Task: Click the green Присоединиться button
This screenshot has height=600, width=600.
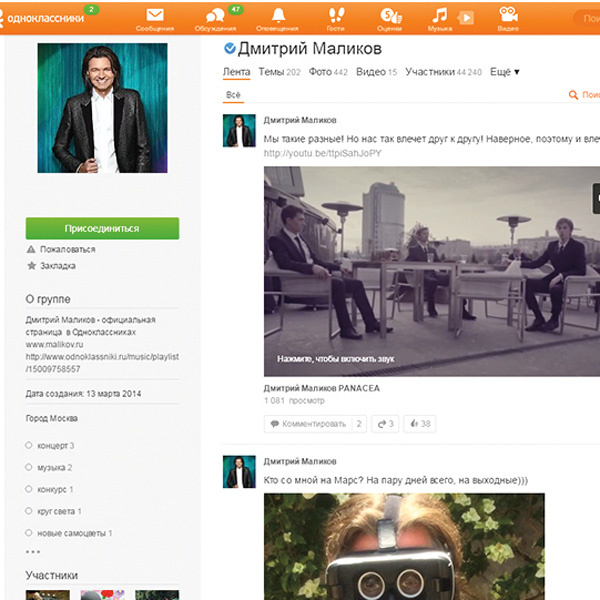Action: click(x=102, y=228)
